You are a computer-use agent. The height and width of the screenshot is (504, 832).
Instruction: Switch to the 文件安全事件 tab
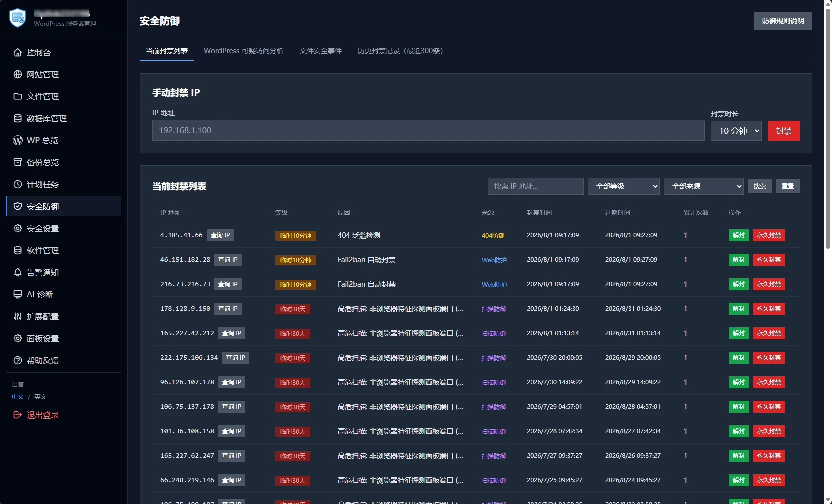321,51
